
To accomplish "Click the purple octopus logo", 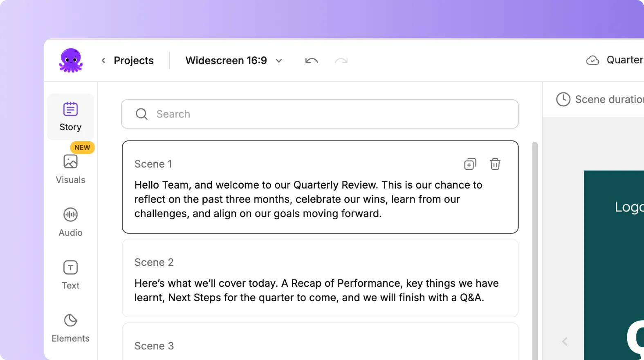I will click(x=71, y=61).
